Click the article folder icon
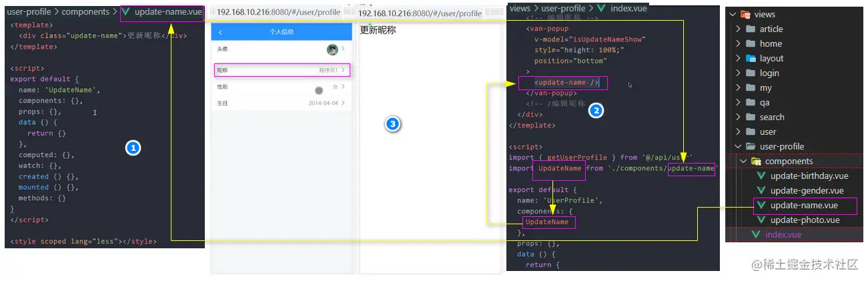The width and height of the screenshot is (868, 281). tap(751, 29)
